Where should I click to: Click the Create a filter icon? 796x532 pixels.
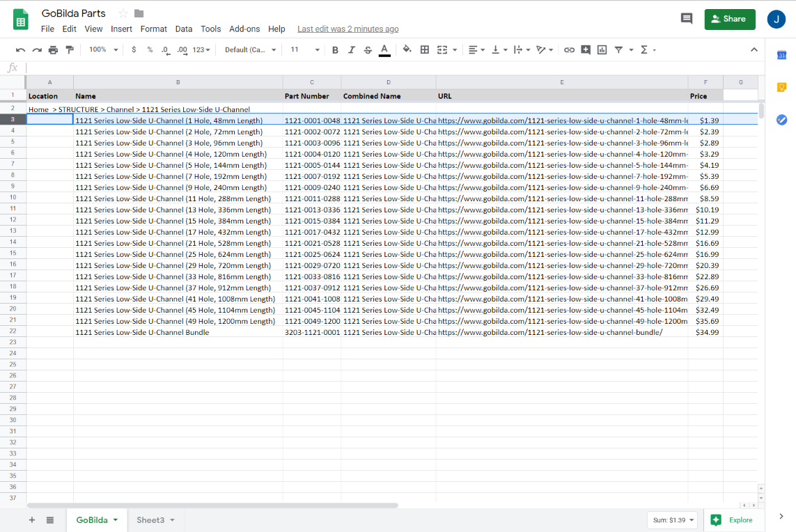pyautogui.click(x=618, y=49)
